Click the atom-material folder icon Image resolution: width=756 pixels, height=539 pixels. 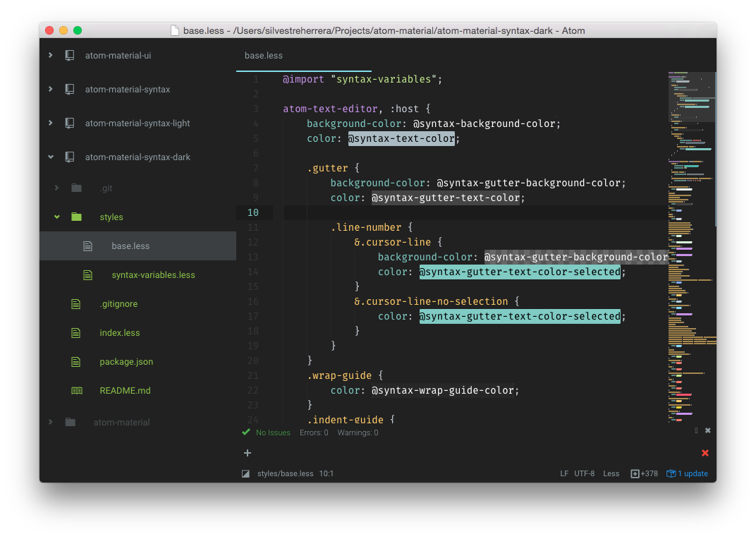coord(71,422)
